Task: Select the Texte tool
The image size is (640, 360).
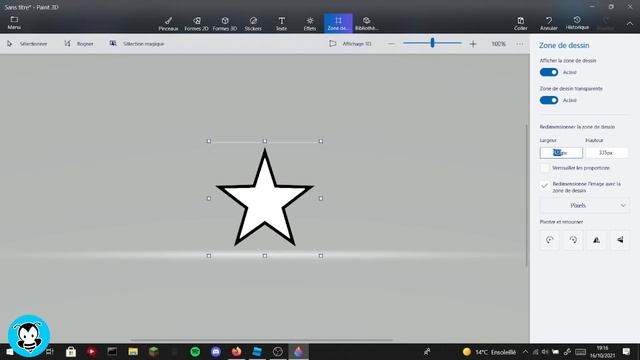Action: 281,24
